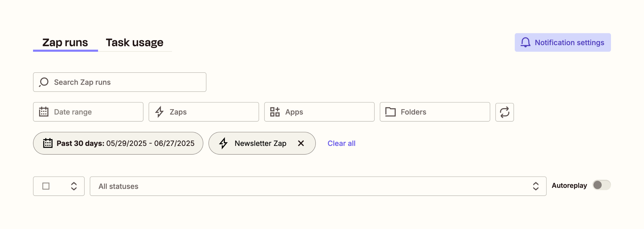Open the Folders filter dropdown

click(x=435, y=112)
